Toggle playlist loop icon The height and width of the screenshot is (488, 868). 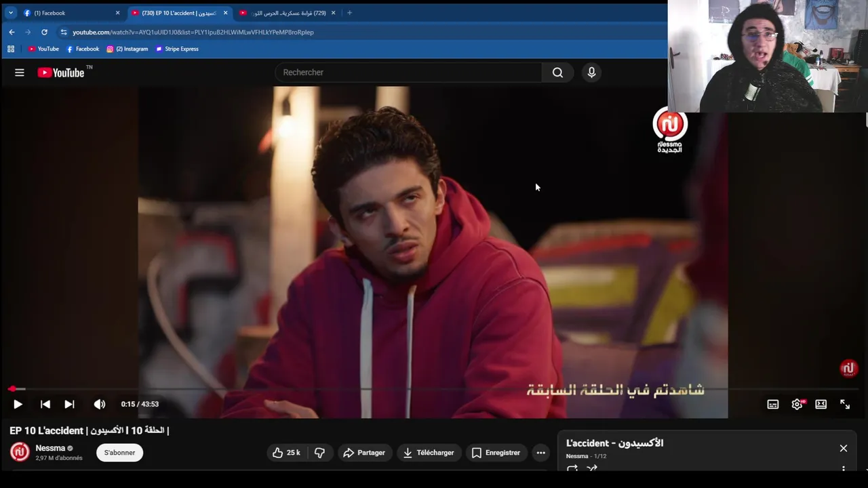(572, 468)
